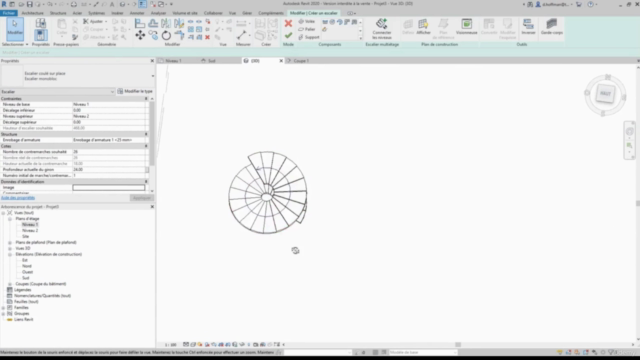The width and height of the screenshot is (640, 360).
Task: Select the Support stair component
Action: coord(309,37)
